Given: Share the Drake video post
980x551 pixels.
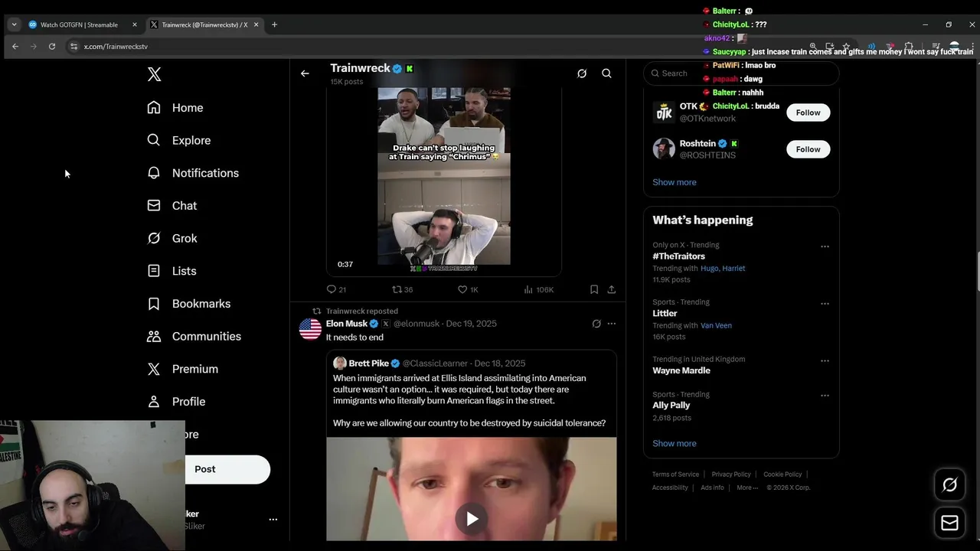Looking at the screenshot, I should pos(611,289).
